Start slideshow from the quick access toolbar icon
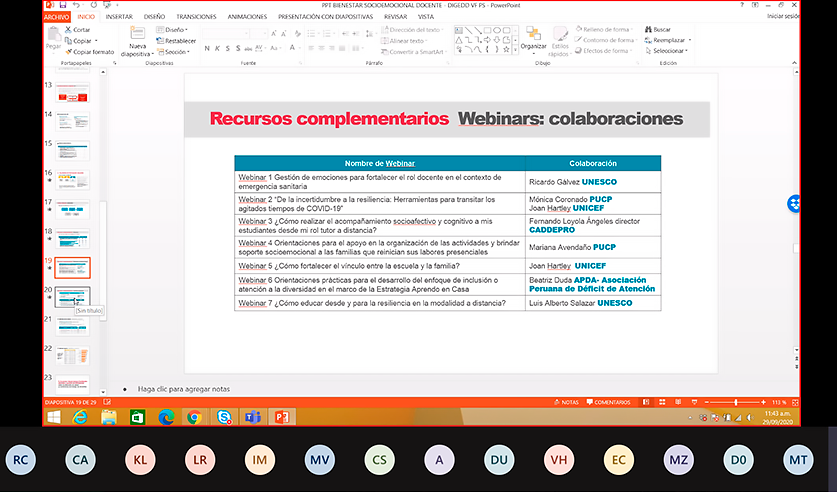The image size is (837, 492). (106, 5)
